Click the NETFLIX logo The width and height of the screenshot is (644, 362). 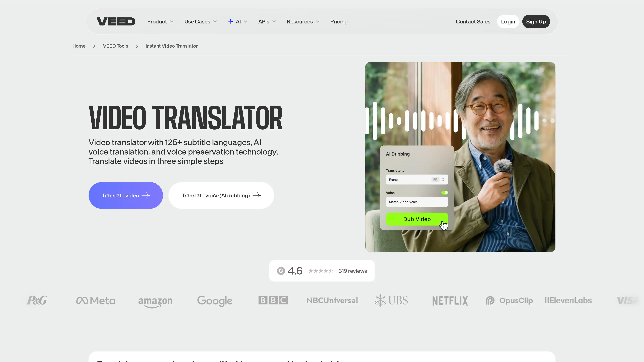[x=450, y=301]
